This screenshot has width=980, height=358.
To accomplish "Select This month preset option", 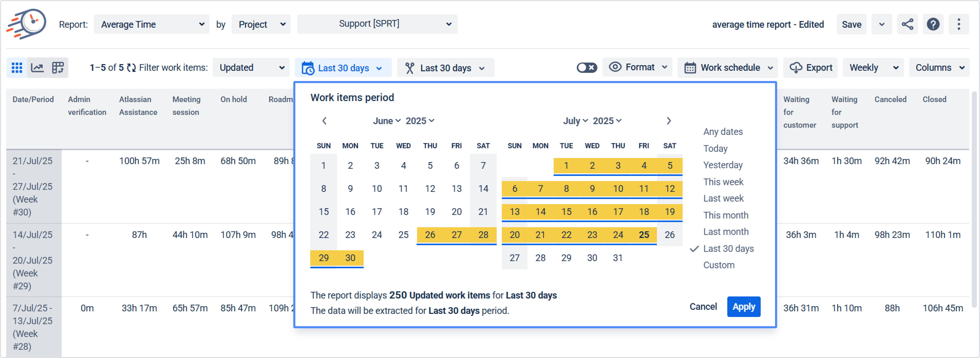I will pyautogui.click(x=725, y=215).
